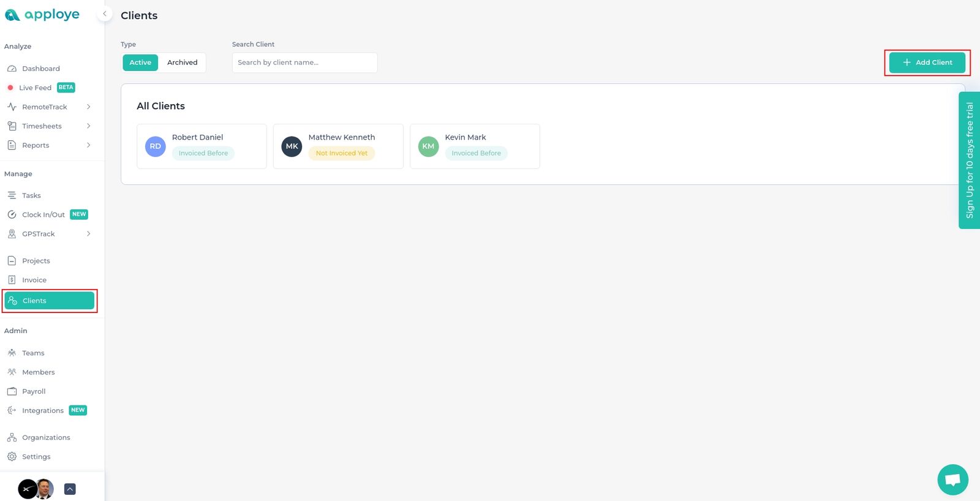Open Robert Daniel client card

pyautogui.click(x=202, y=146)
